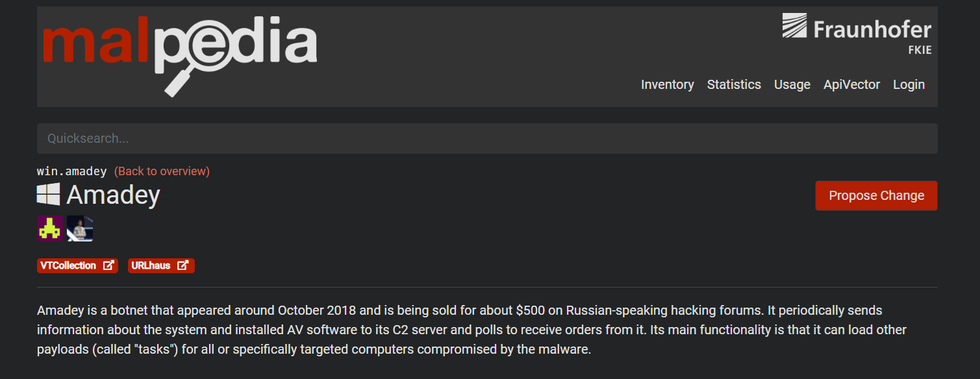
Task: Go to the Statistics page
Action: pos(734,84)
